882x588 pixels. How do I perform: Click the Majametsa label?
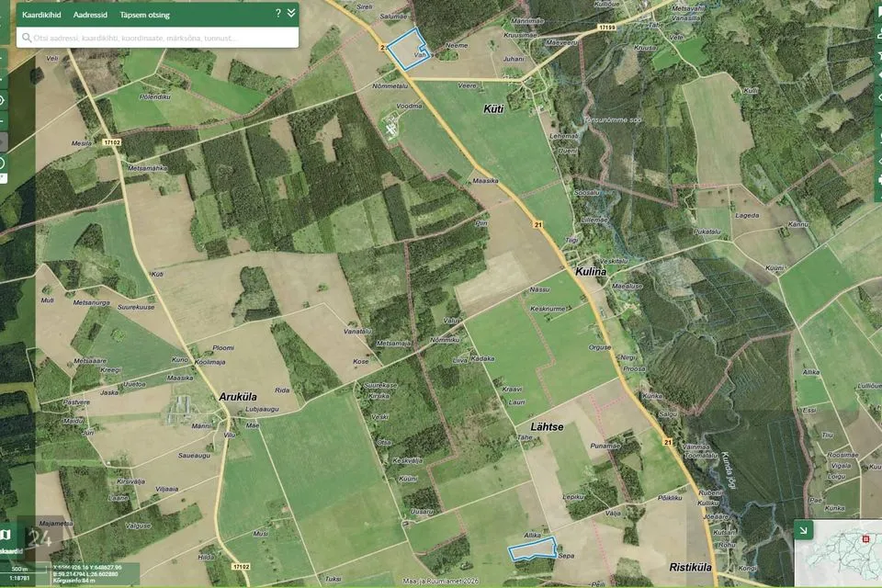(x=56, y=524)
